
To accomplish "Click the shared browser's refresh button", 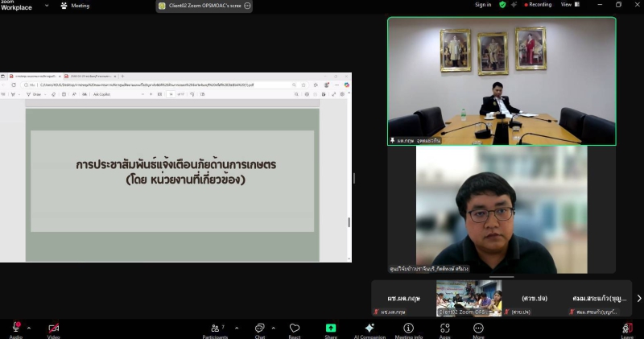I will click(x=14, y=85).
